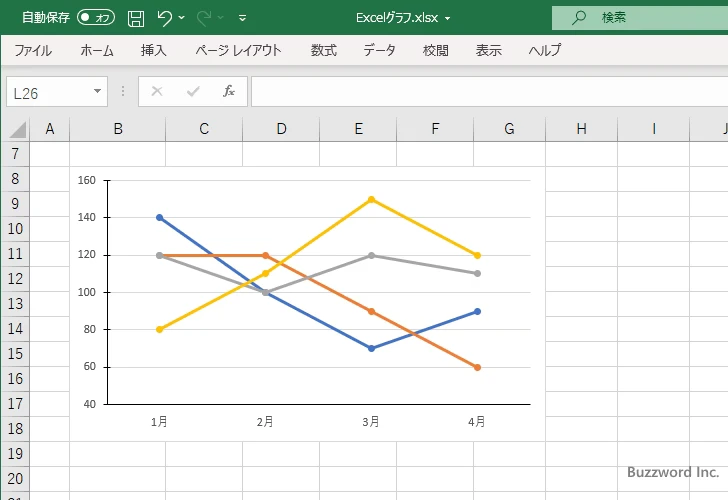Click the magnifier icon in search box
Viewport: 728px width, 500px height.
(578, 18)
